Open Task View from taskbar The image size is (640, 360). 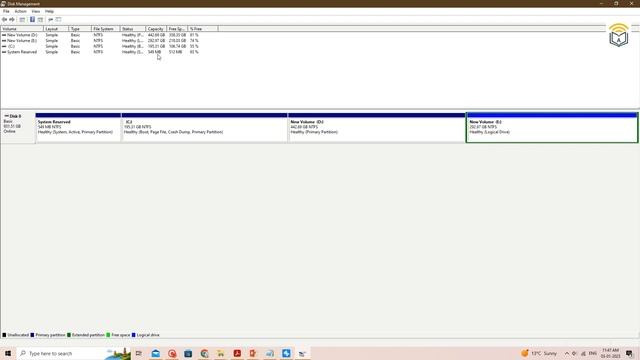click(139, 353)
